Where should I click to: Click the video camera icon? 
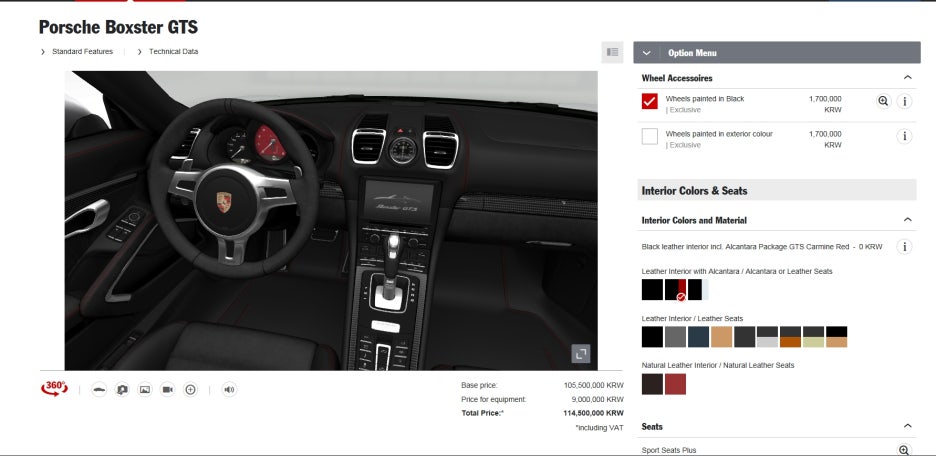[168, 390]
